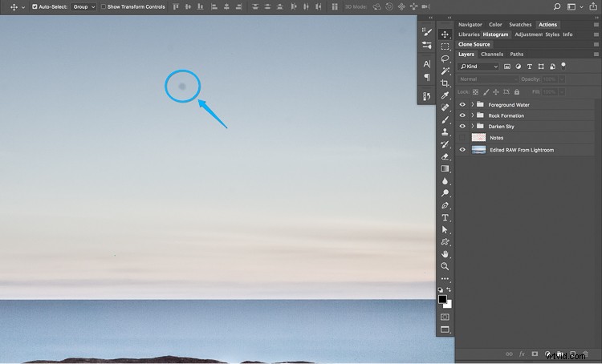Open the blend mode Normal dropdown
602x364 pixels.
[488, 79]
